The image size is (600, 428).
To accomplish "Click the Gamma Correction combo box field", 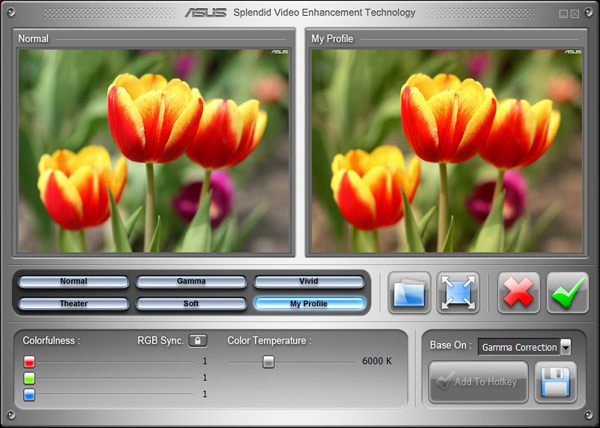I will pyautogui.click(x=517, y=347).
